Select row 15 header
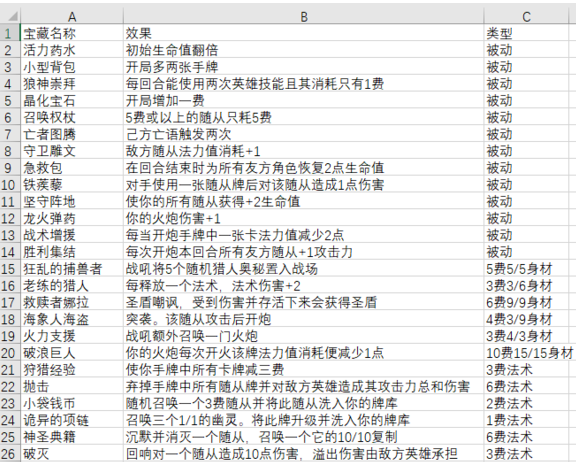 pos(10,269)
